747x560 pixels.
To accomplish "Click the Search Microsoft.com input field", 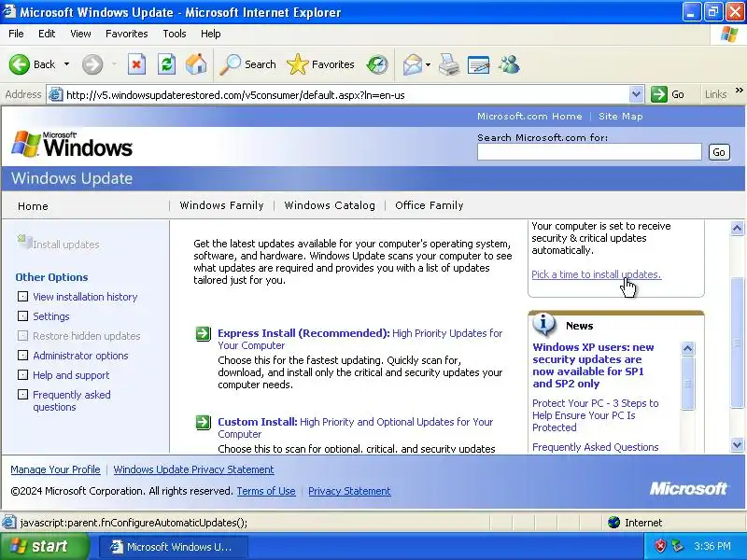I will [589, 152].
